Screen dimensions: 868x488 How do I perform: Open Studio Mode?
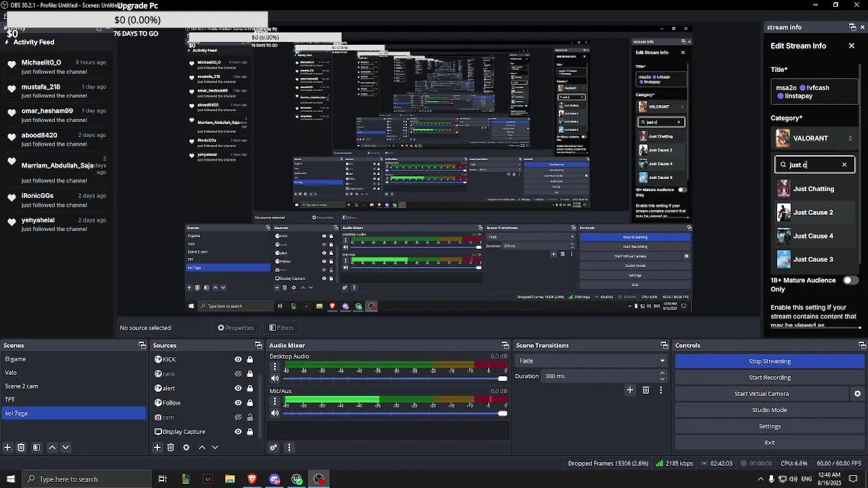tap(770, 410)
